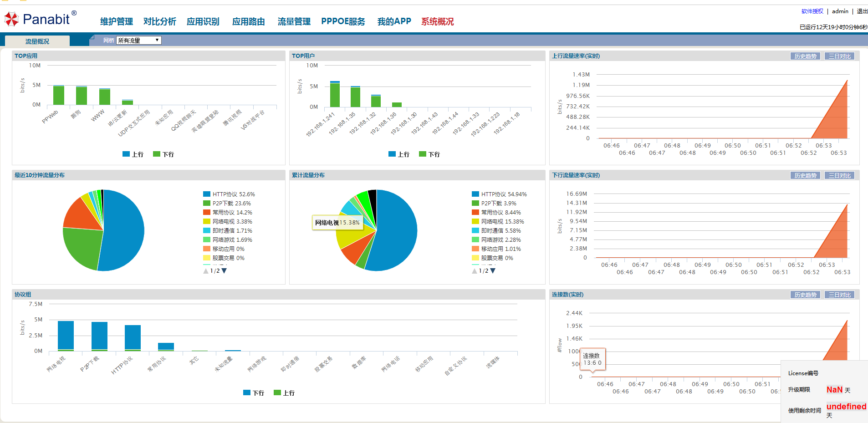Toggle 下行 series in 协议组 legend
The height and width of the screenshot is (423, 868).
254,393
